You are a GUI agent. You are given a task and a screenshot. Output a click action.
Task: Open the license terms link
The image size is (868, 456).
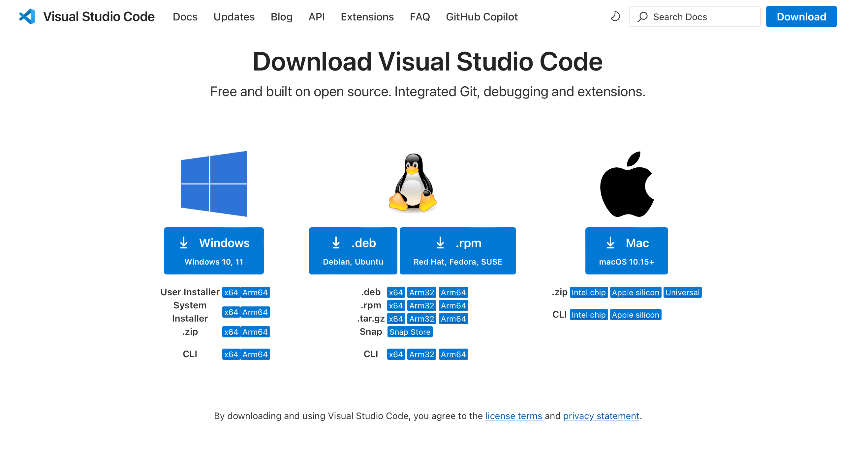point(513,416)
